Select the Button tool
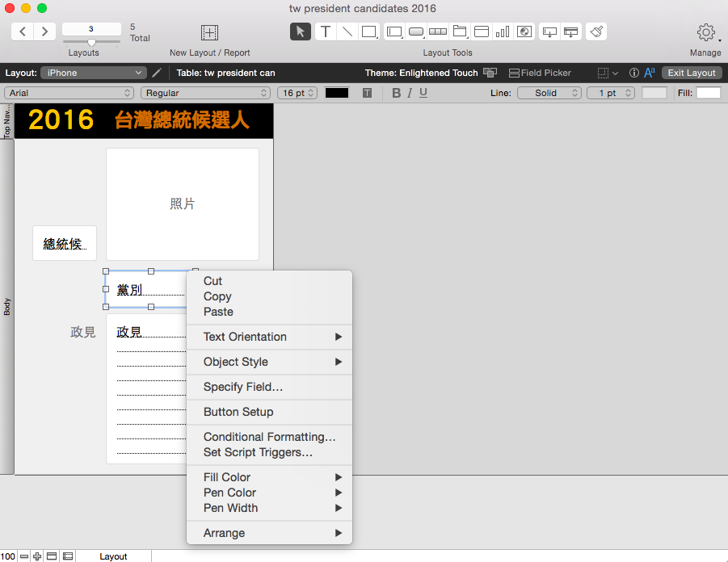The width and height of the screenshot is (728, 562). coord(416,31)
